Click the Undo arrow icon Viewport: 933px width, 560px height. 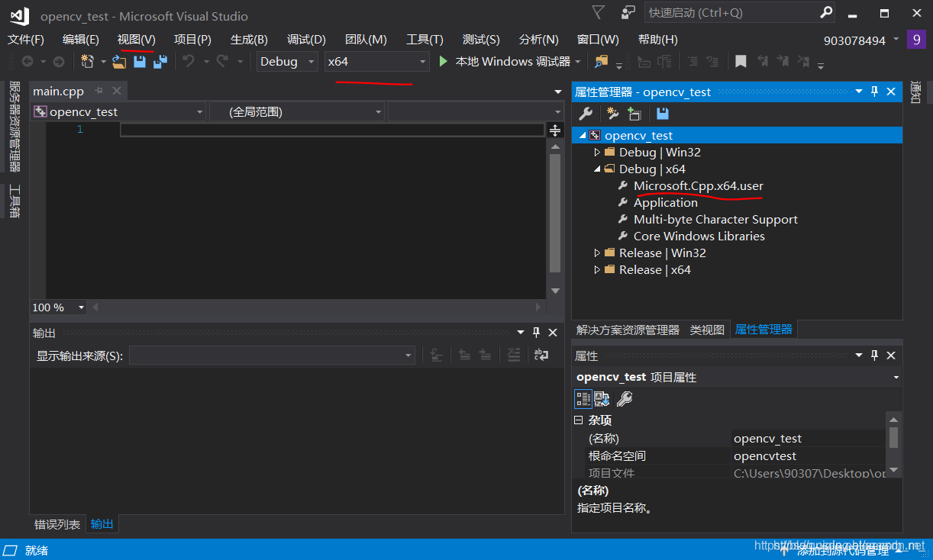[x=189, y=62]
